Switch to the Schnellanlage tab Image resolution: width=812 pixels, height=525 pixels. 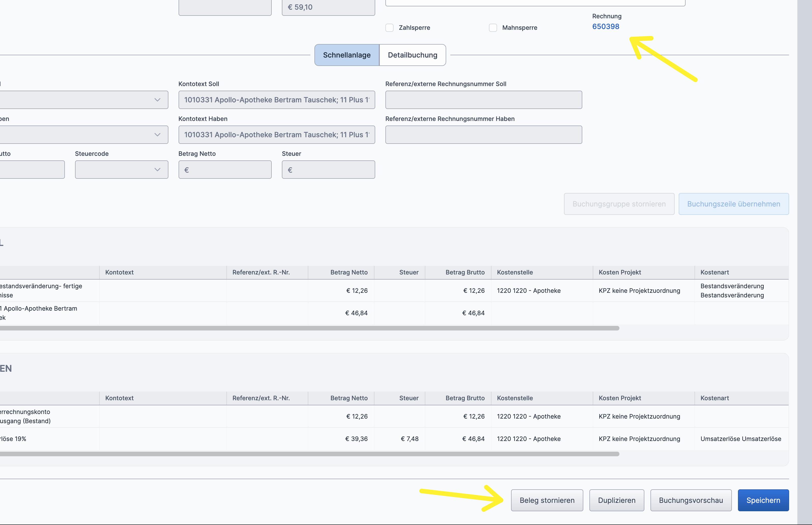(x=347, y=55)
